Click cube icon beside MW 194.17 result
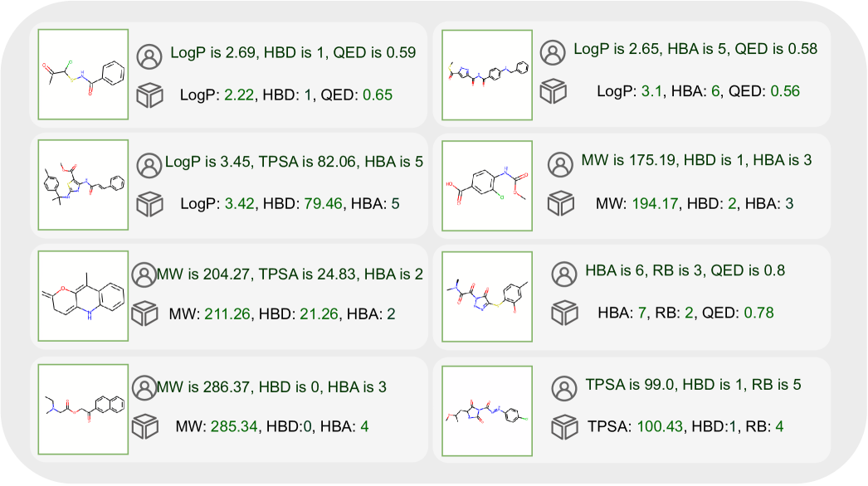This screenshot has width=868, height=486. point(562,202)
